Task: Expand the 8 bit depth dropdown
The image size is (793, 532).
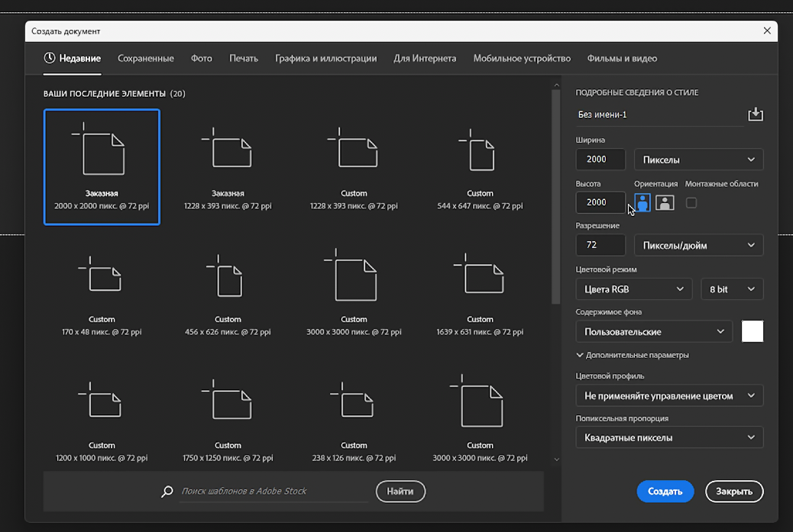Action: click(x=731, y=289)
